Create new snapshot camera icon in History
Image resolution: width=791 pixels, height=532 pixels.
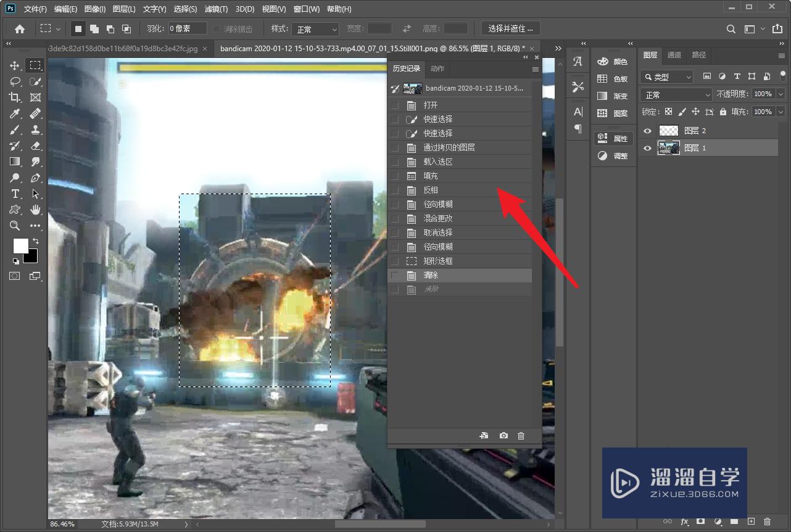pos(503,436)
